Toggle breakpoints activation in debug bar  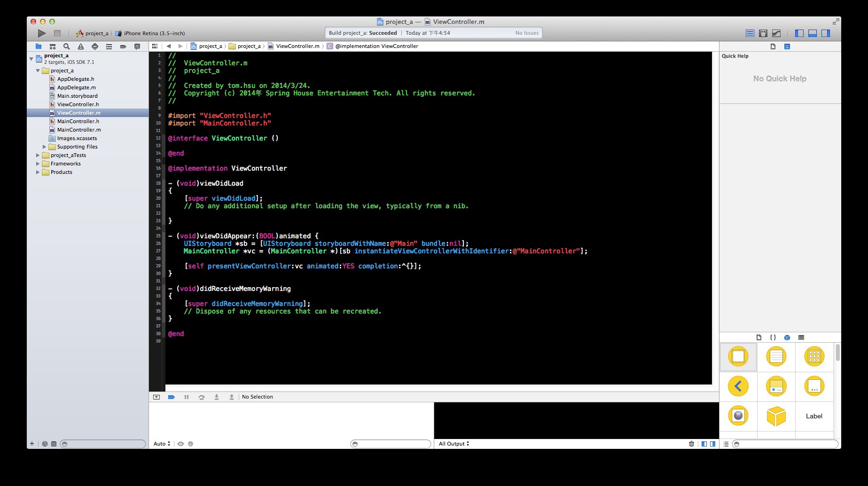coord(172,397)
